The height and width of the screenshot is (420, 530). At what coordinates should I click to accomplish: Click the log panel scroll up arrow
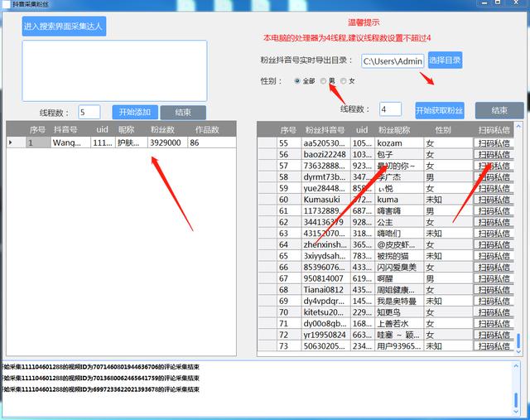click(x=516, y=365)
